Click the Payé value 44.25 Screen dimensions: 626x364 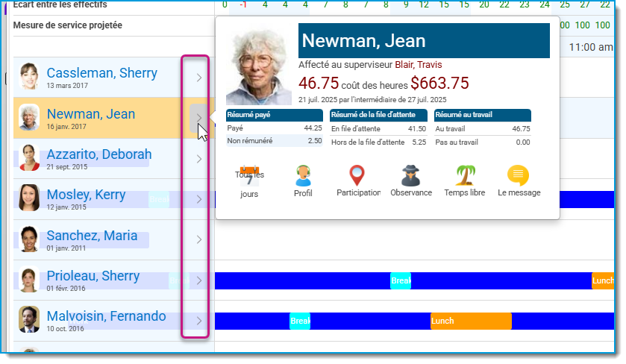313,128
